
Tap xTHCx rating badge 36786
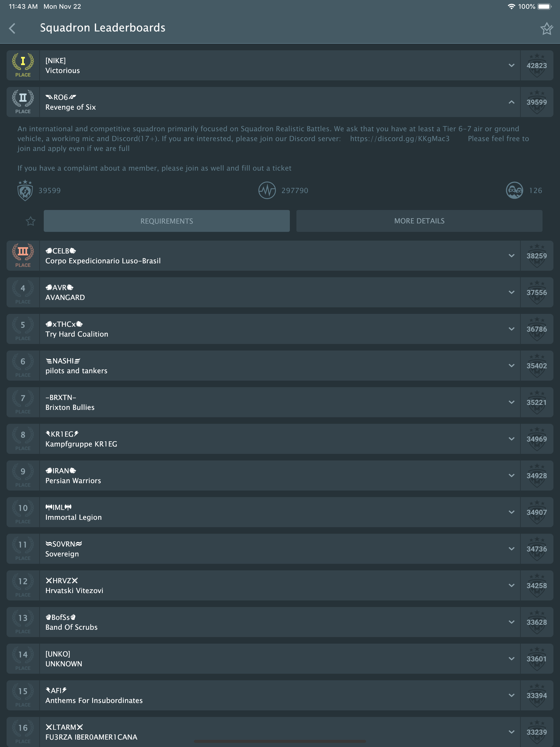point(537,329)
